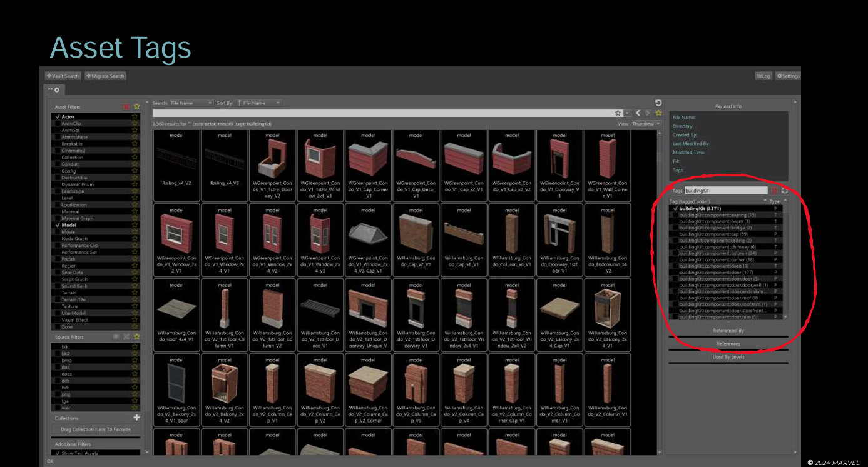Select the Railing_x4_V2 model thumbnail
This screenshot has height=467, width=868.
pos(176,165)
